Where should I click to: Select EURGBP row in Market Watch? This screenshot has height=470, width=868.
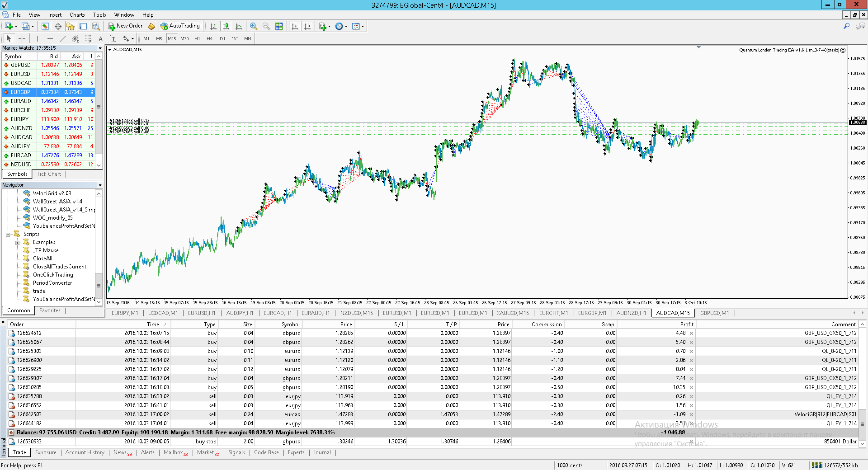click(48, 92)
